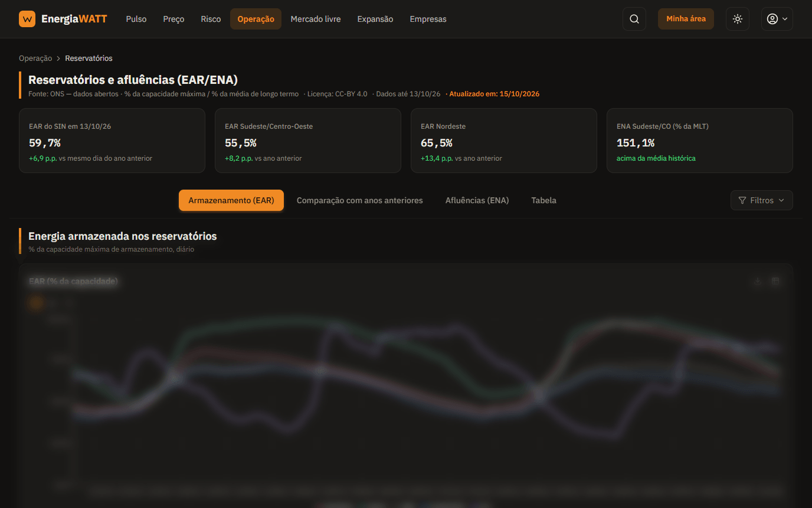Open the Preço navigation item

[x=173, y=19]
